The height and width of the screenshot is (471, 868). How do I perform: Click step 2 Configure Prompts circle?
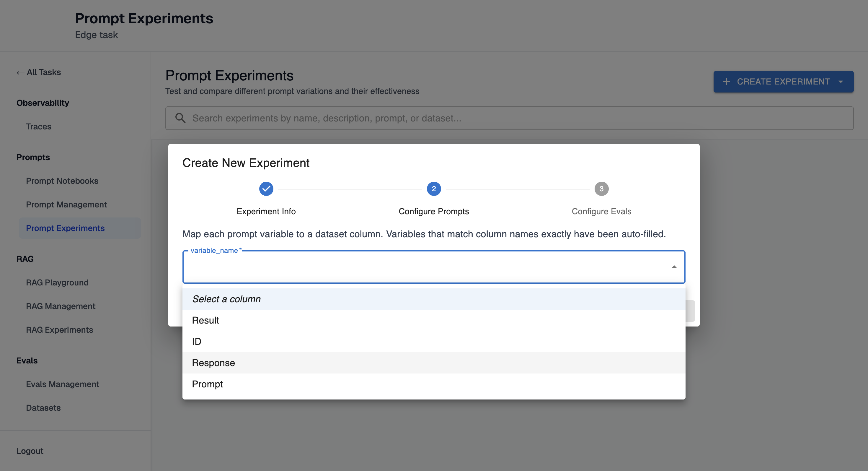(434, 189)
